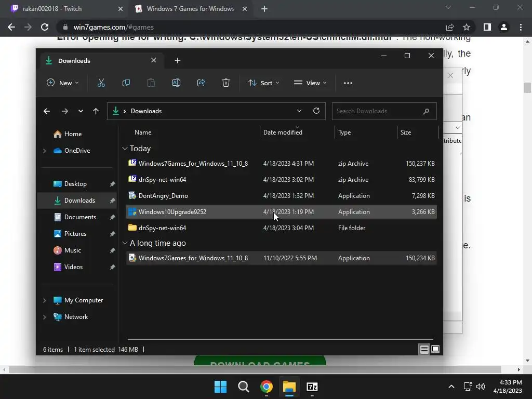Open the View dropdown
This screenshot has width=532, height=399.
coord(310,83)
